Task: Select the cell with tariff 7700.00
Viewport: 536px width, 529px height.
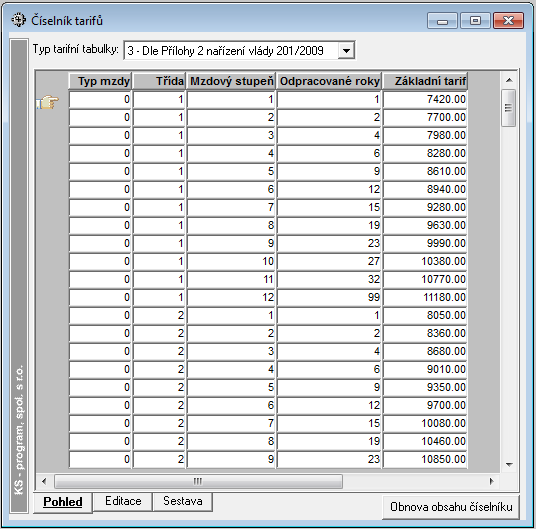Action: click(x=425, y=118)
